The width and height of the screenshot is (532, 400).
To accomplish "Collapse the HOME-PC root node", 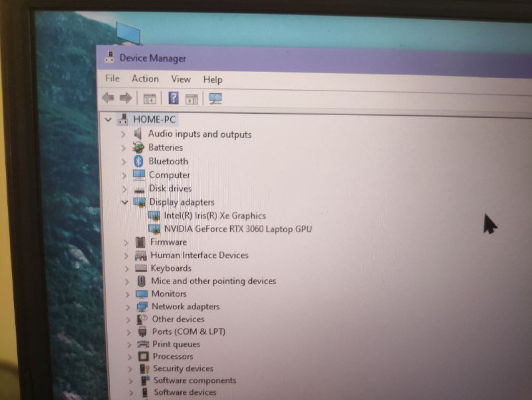I will click(x=108, y=119).
